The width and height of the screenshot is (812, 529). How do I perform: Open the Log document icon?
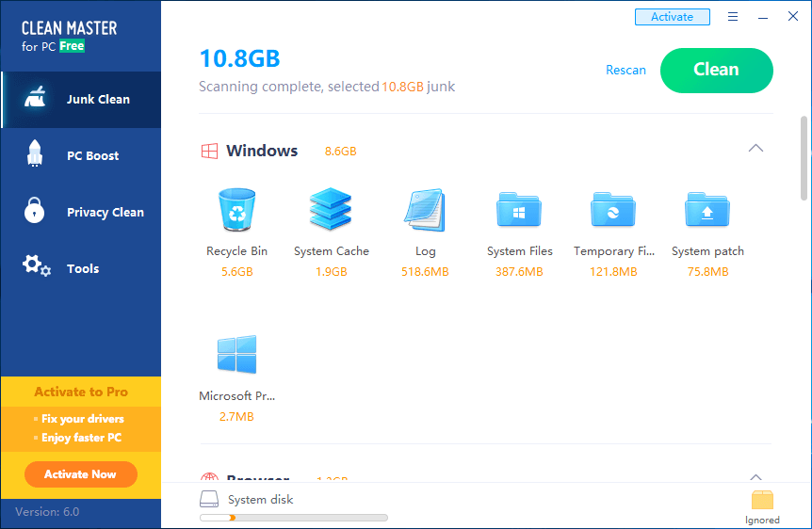coord(425,210)
